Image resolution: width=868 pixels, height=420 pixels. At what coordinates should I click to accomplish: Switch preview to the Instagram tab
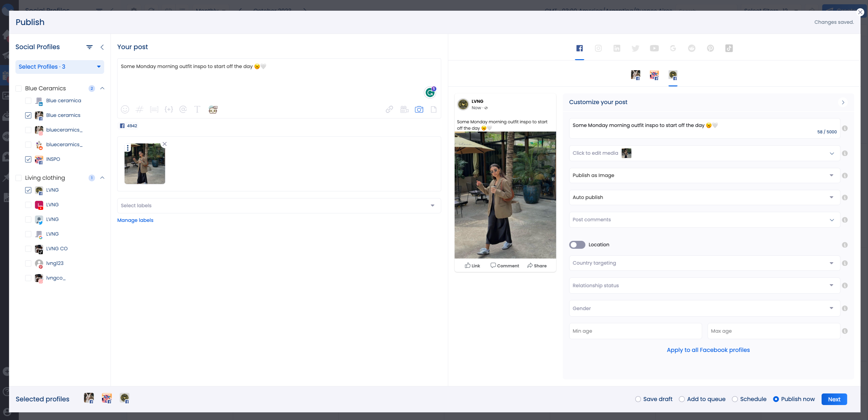[599, 48]
